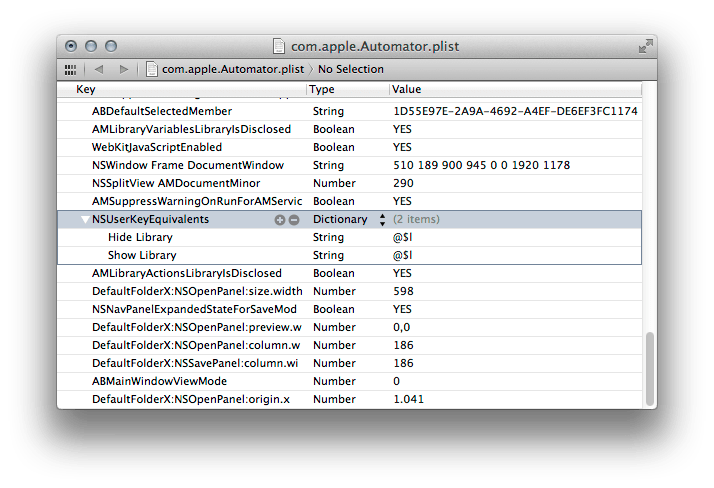Go back with the left arrow
The image size is (714, 488).
coord(99,69)
